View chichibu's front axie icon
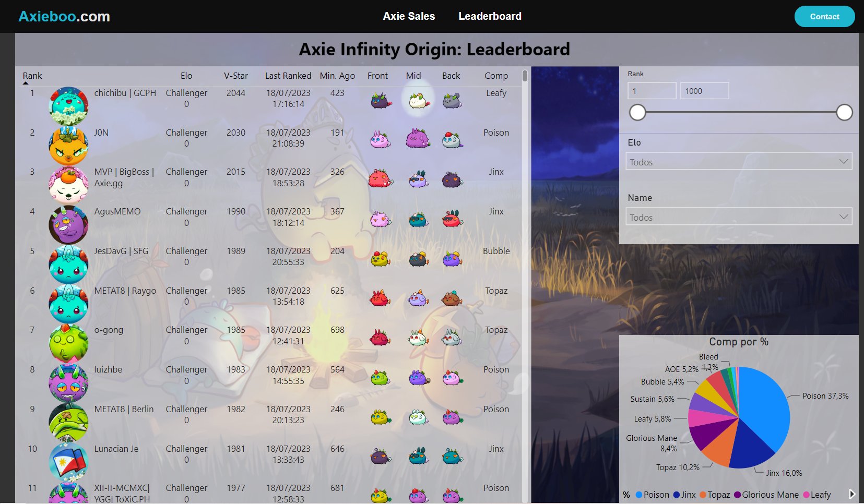 coord(381,101)
